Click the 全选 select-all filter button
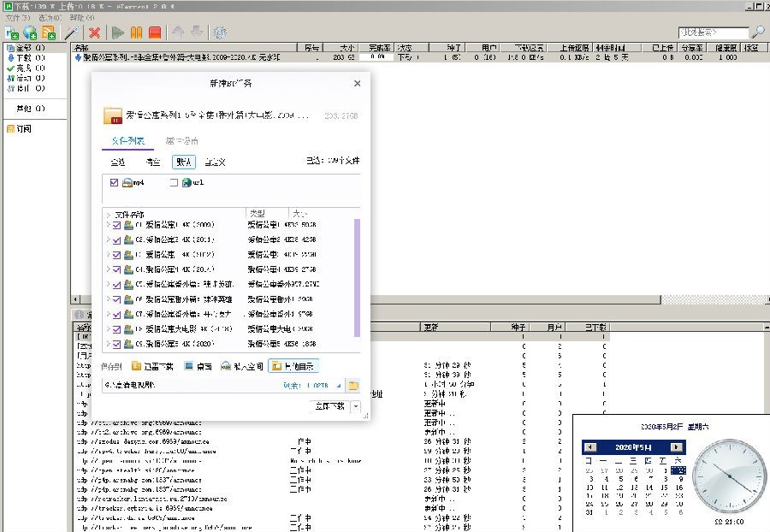Viewport: 770px width, 532px height. point(118,162)
